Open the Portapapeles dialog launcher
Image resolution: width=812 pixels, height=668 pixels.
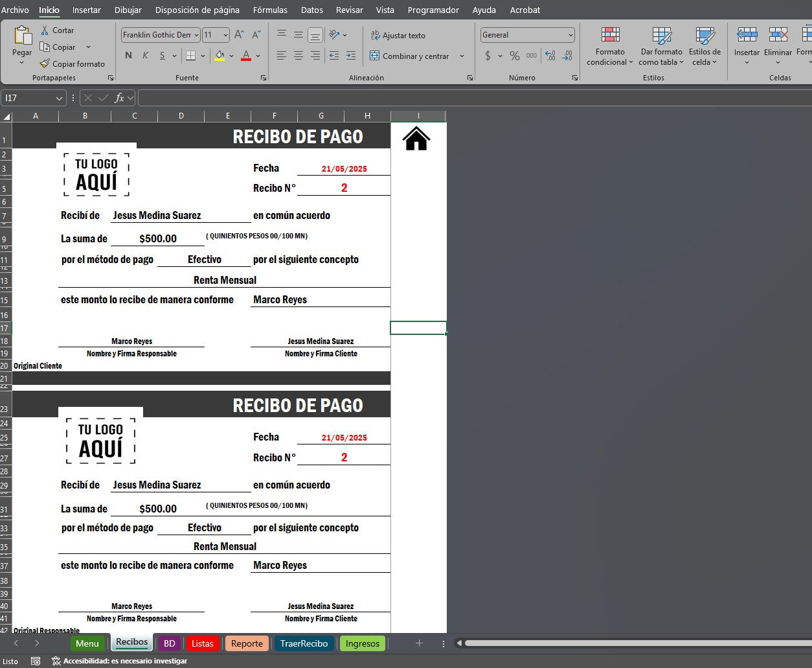[111, 78]
